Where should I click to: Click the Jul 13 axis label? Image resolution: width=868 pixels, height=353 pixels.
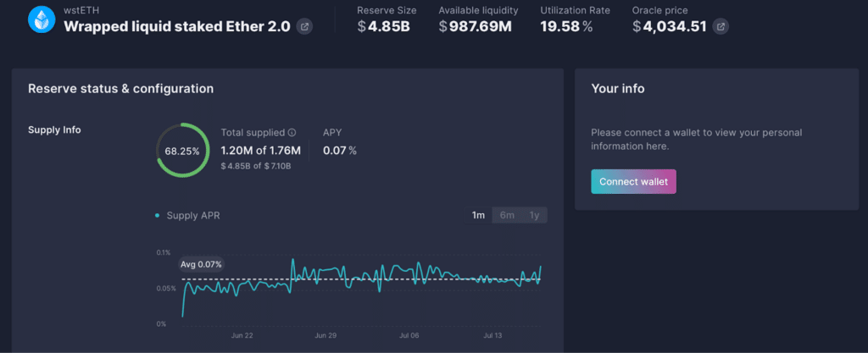492,335
